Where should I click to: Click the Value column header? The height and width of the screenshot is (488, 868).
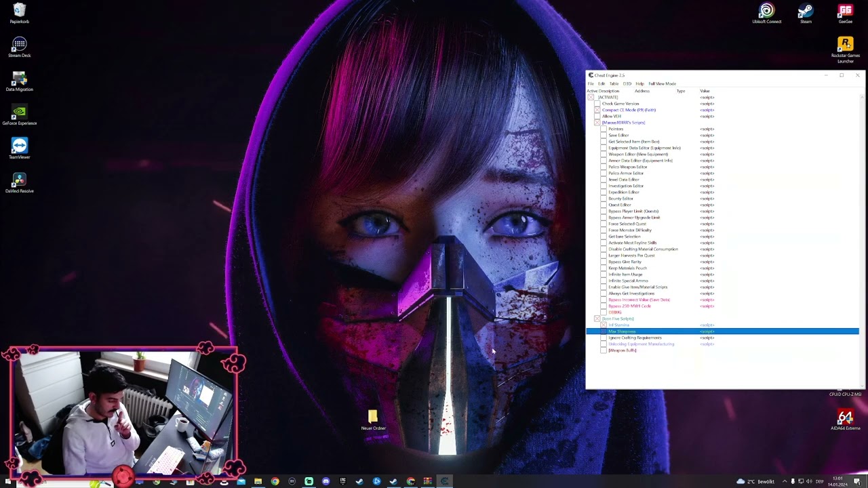(705, 91)
